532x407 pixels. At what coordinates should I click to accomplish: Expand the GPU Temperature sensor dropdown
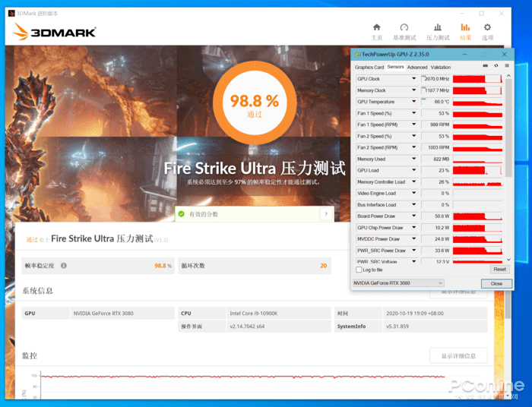pos(414,102)
